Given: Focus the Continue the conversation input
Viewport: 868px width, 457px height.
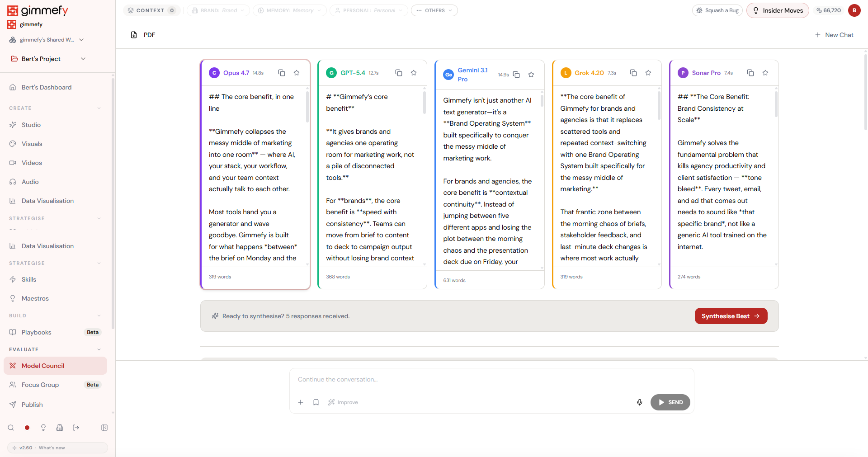Looking at the screenshot, I should 491,379.
